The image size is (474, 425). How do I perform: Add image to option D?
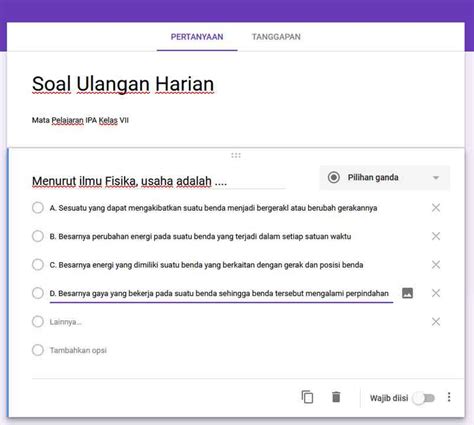[407, 293]
